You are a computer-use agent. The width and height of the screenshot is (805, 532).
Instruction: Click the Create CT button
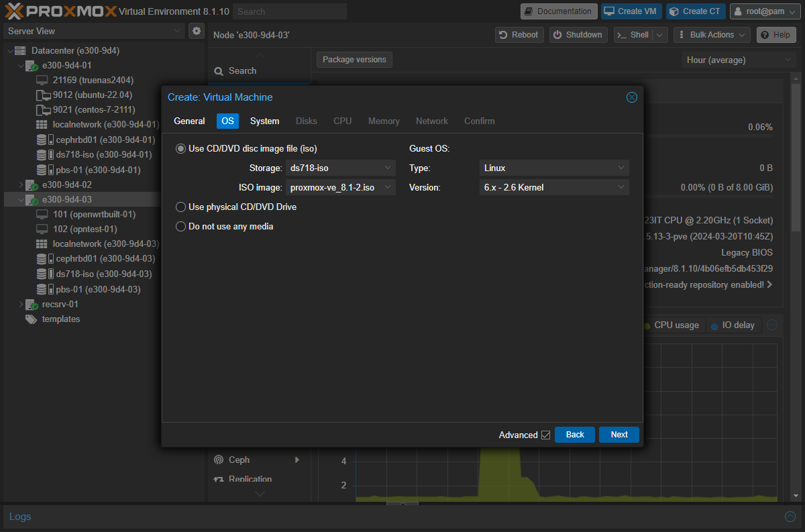click(x=696, y=11)
